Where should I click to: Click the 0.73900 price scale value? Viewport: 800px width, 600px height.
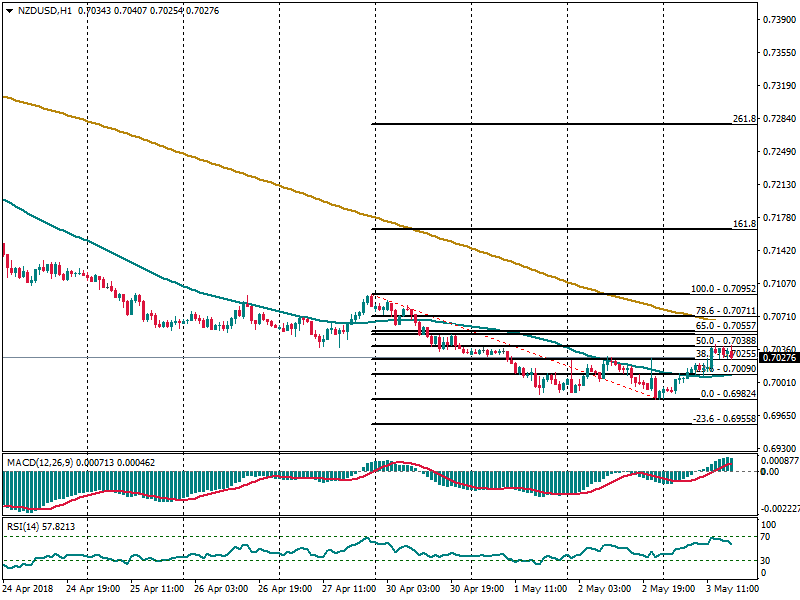pyautogui.click(x=778, y=20)
